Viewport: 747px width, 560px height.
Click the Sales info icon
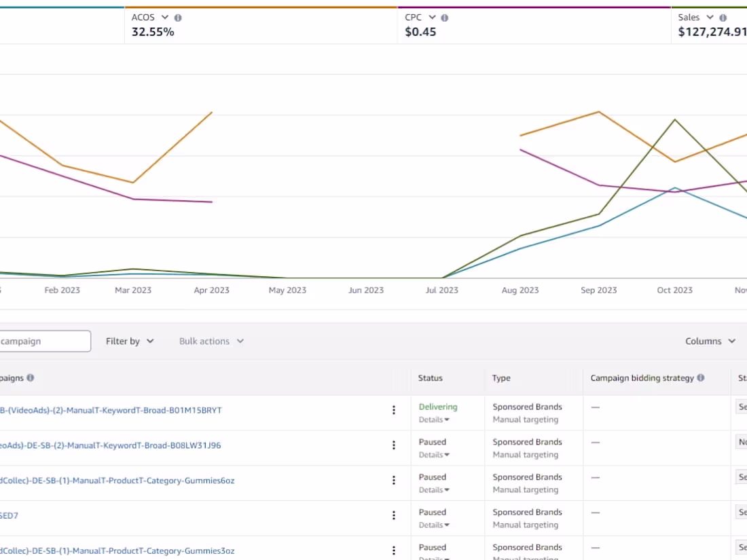723,18
